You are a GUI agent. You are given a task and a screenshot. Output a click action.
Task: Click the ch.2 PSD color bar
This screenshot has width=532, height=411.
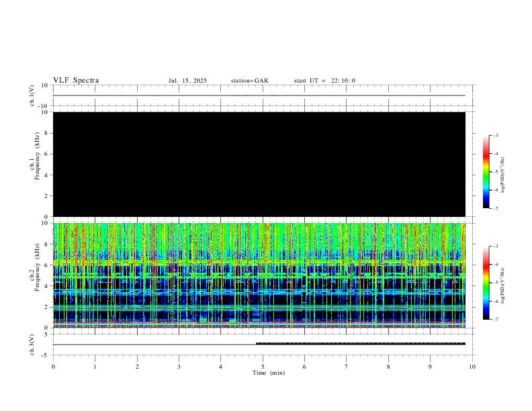[486, 283]
